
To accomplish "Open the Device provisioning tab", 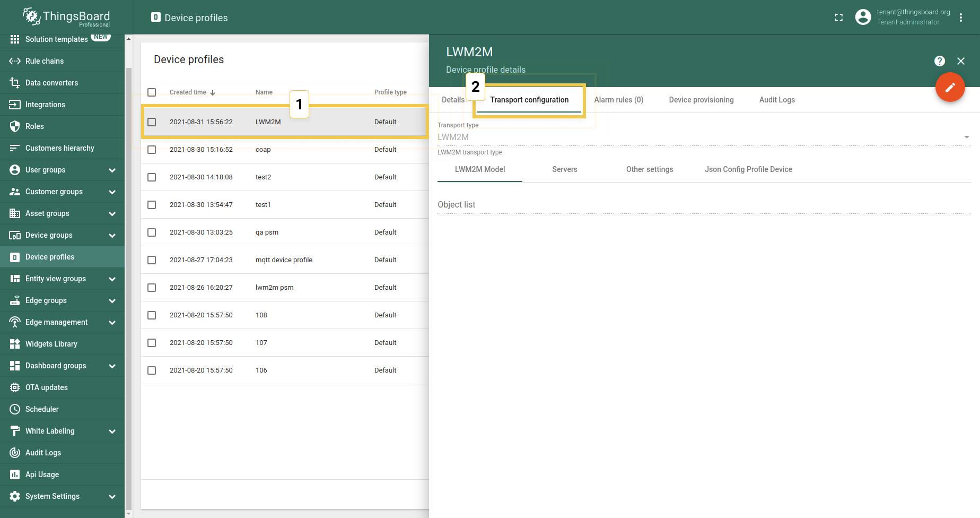I will tap(701, 100).
